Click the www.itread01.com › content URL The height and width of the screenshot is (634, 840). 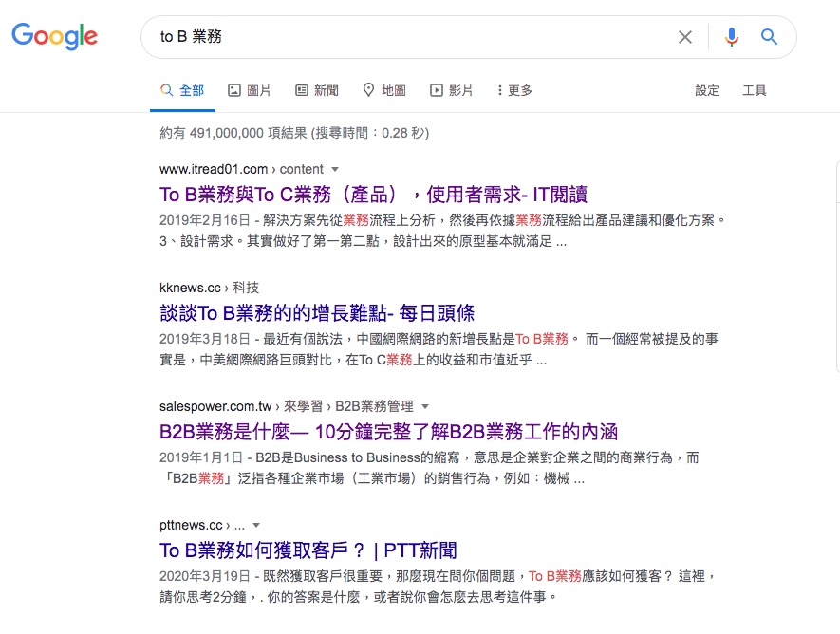[x=241, y=169]
